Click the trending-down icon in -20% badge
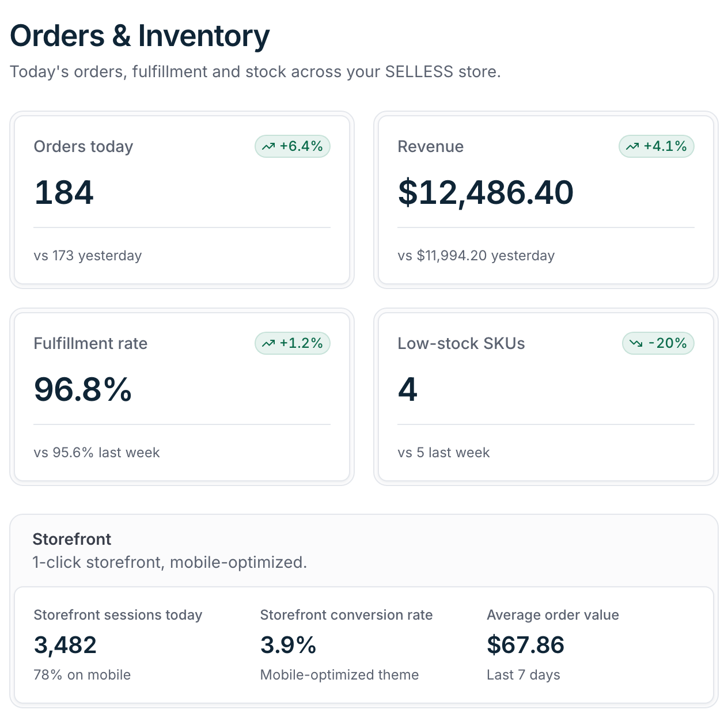Image resolution: width=728 pixels, height=721 pixels. (x=636, y=343)
